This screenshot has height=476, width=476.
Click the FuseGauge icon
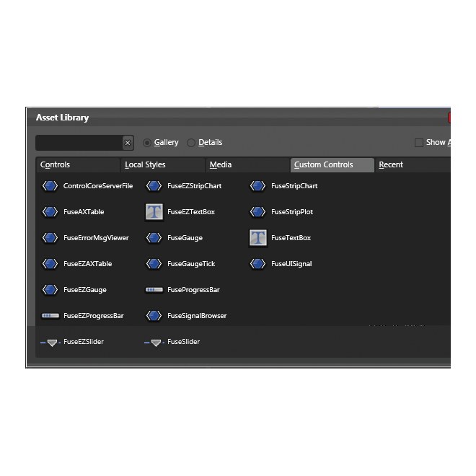click(154, 238)
